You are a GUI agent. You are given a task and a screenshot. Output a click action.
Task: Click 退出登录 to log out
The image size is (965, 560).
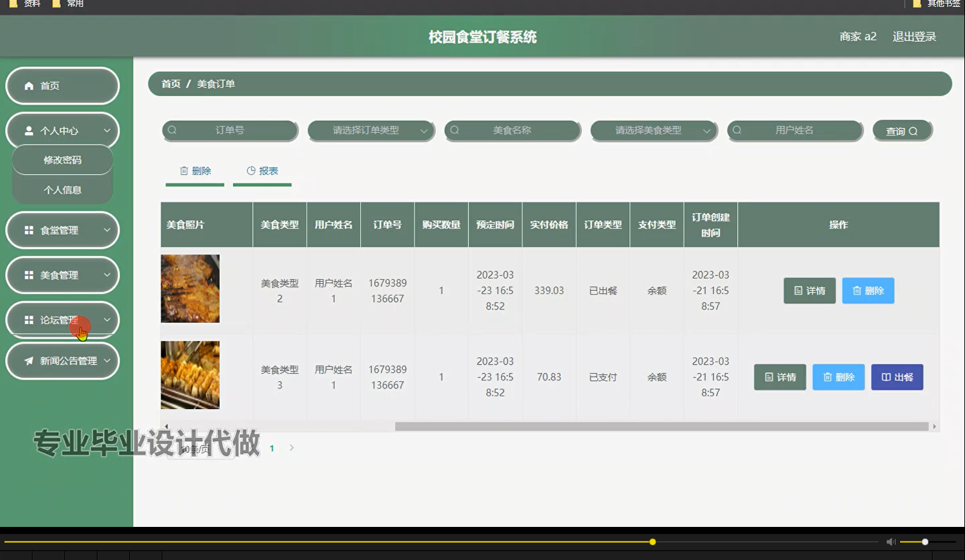913,36
